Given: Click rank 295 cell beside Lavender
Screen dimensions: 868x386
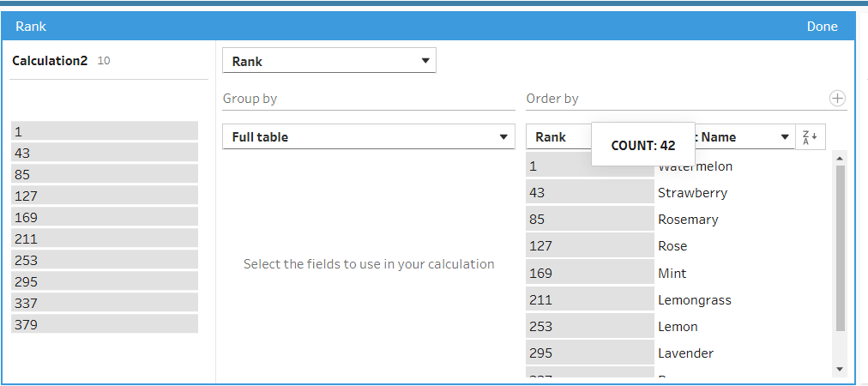Looking at the screenshot, I should click(x=589, y=353).
